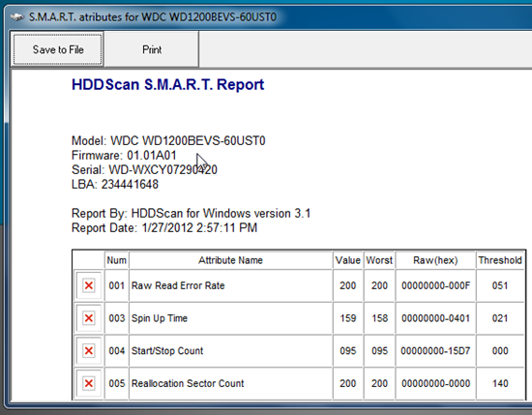Click threshold value 021
The height and width of the screenshot is (415, 532).
pos(500,318)
